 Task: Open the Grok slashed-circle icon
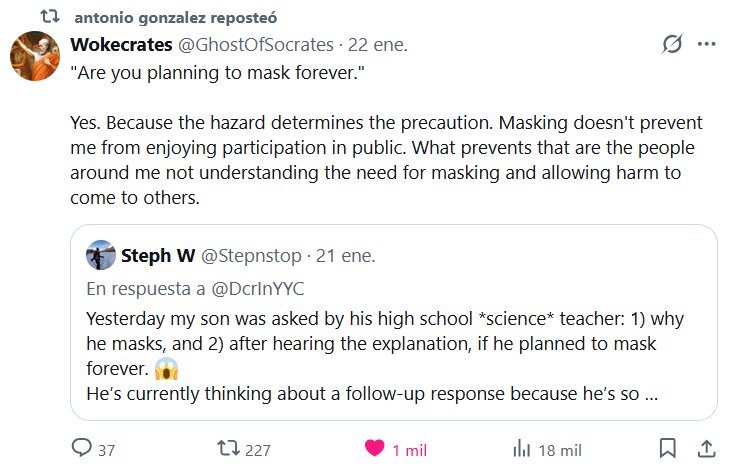(672, 45)
